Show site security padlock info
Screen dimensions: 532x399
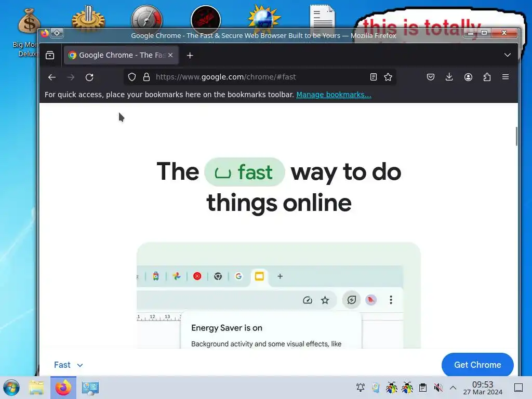[x=147, y=77]
